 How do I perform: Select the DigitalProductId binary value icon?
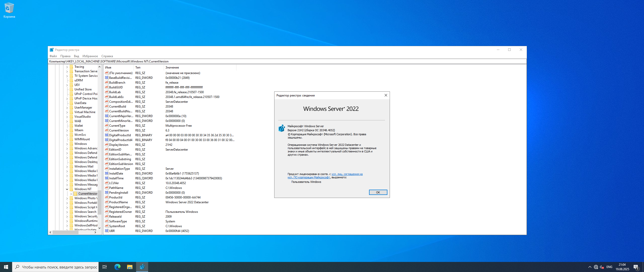(x=107, y=135)
